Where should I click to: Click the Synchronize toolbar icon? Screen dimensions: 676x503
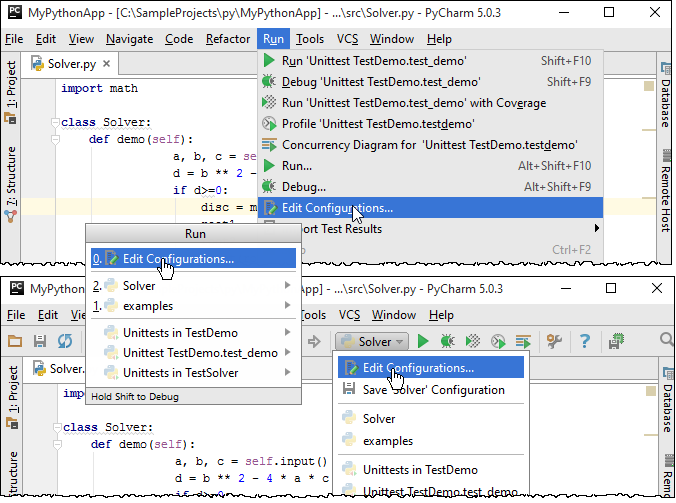(65, 342)
